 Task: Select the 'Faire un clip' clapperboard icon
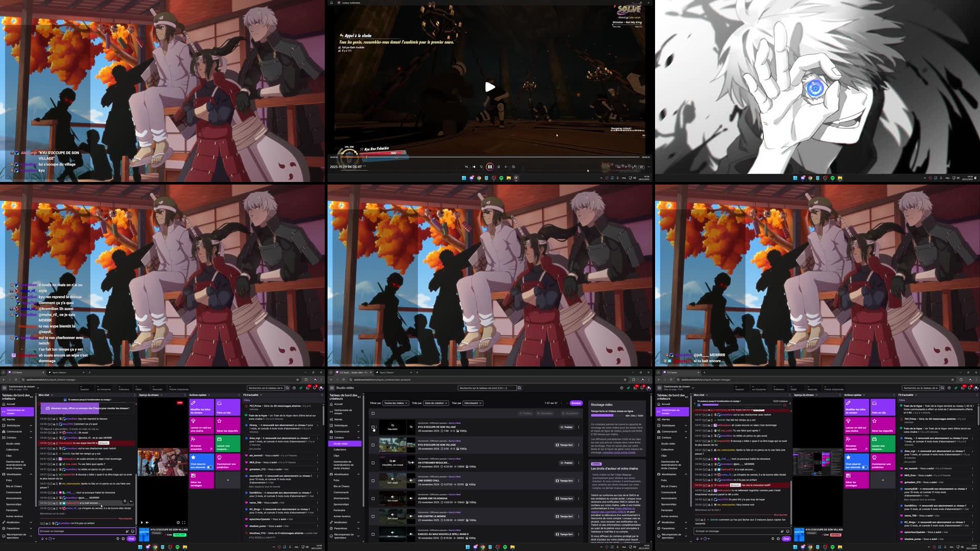tap(219, 403)
